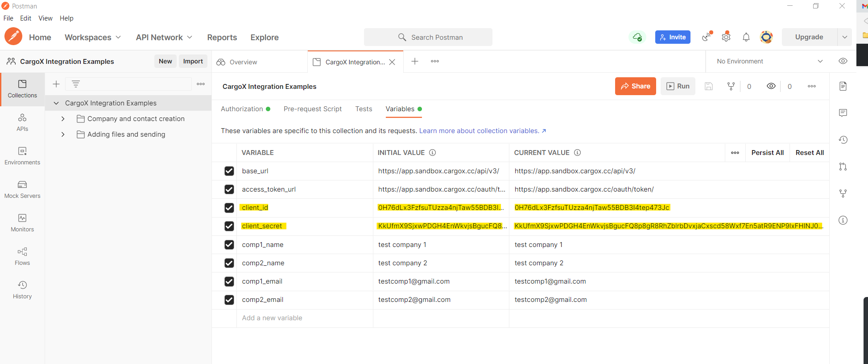Open the No Environment selector dropdown

click(x=769, y=61)
